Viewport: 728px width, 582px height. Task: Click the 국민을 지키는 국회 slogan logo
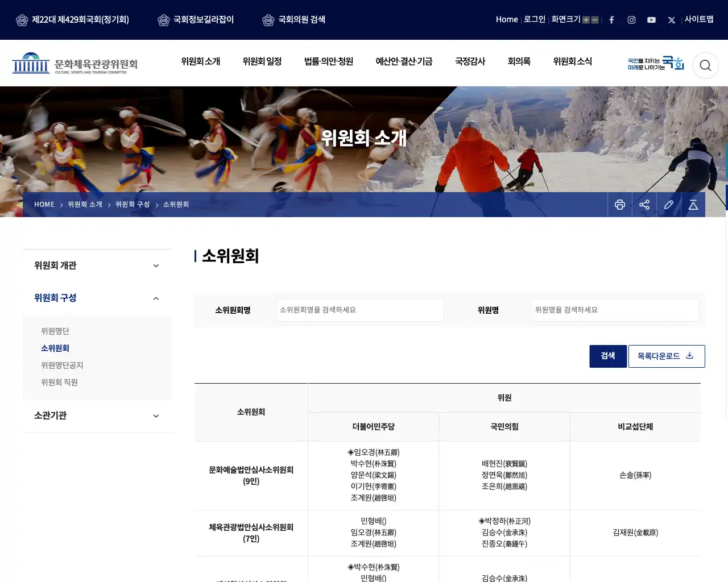[x=656, y=63]
